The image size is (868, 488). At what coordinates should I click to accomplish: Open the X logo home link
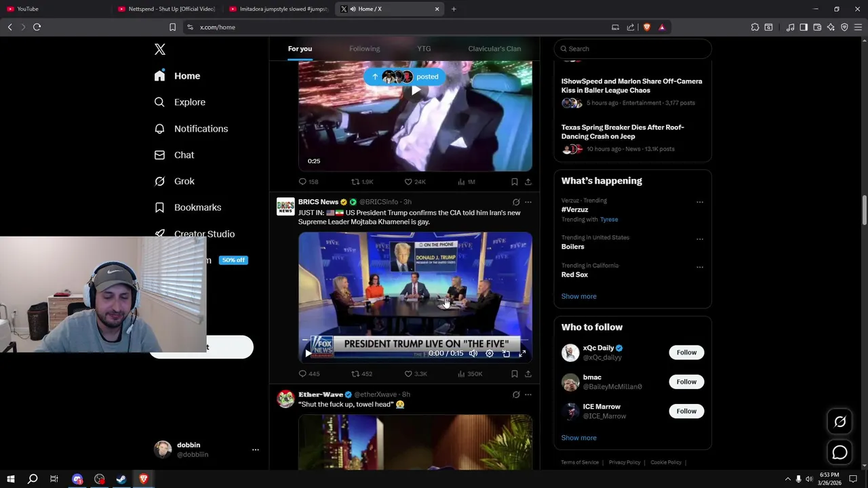tap(160, 49)
